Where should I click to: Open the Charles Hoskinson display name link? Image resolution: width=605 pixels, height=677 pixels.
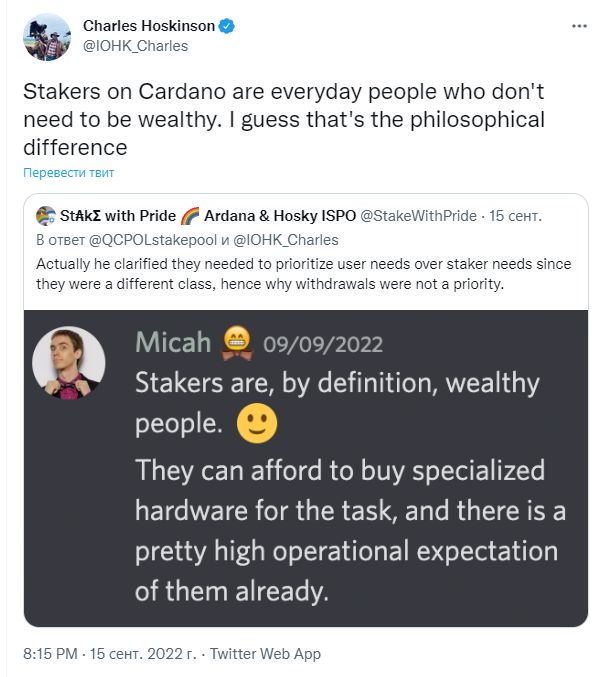pyautogui.click(x=149, y=26)
